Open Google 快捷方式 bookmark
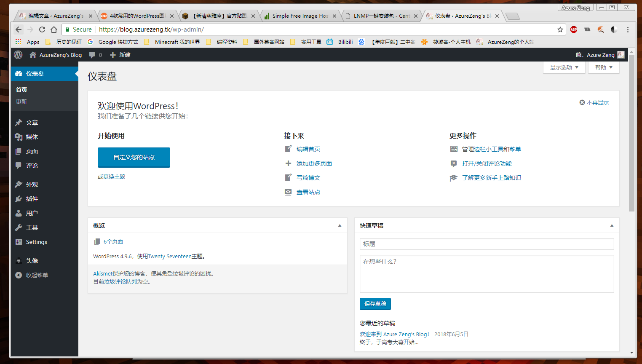The height and width of the screenshot is (364, 642). click(113, 42)
